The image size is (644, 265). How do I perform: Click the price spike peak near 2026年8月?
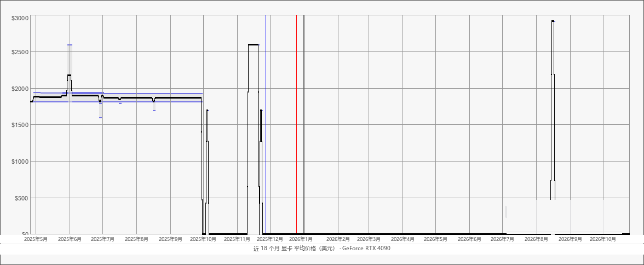click(x=553, y=21)
